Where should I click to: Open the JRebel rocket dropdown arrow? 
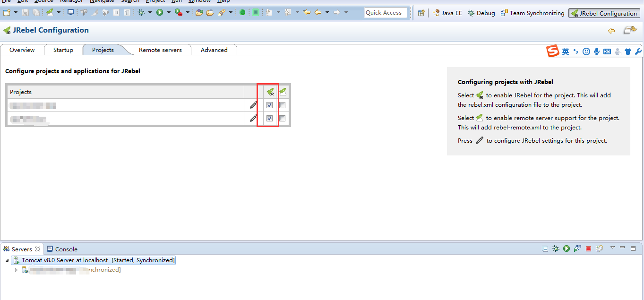(x=59, y=12)
